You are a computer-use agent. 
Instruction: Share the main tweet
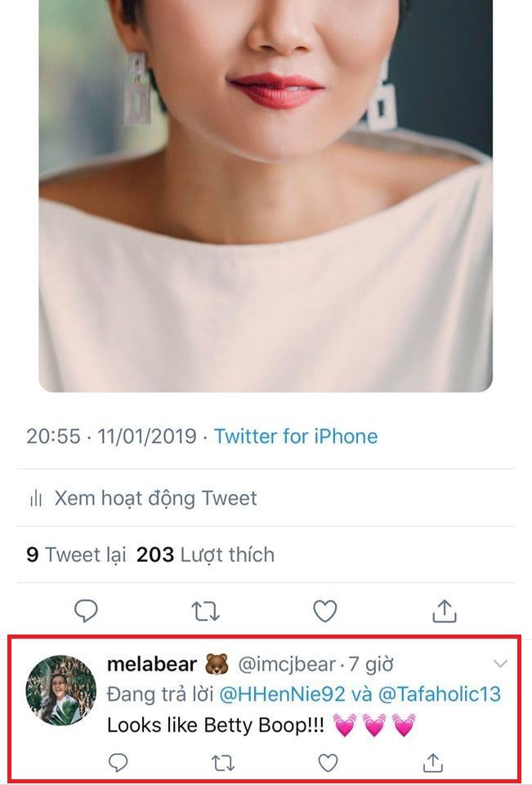tap(444, 611)
